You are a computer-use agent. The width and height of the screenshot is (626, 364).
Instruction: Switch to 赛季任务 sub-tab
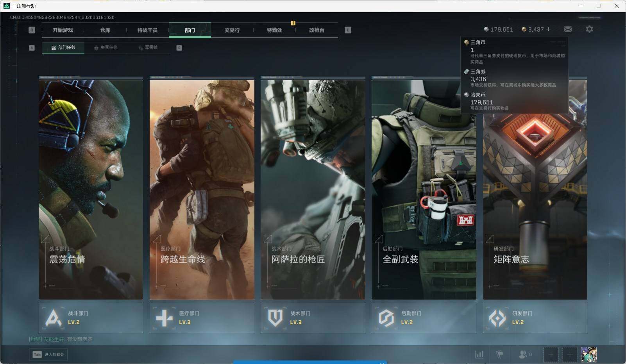point(106,48)
